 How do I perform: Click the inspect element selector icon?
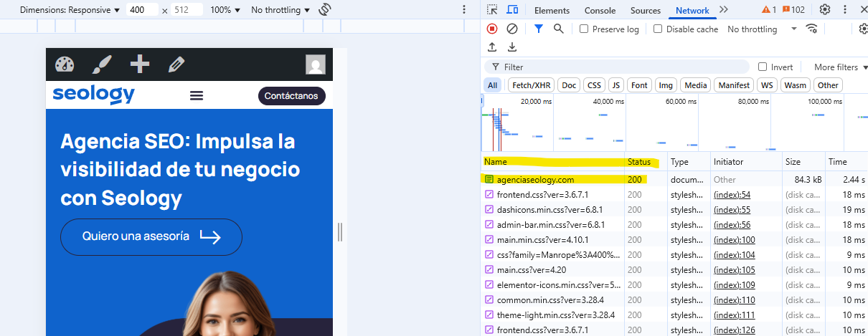(492, 10)
